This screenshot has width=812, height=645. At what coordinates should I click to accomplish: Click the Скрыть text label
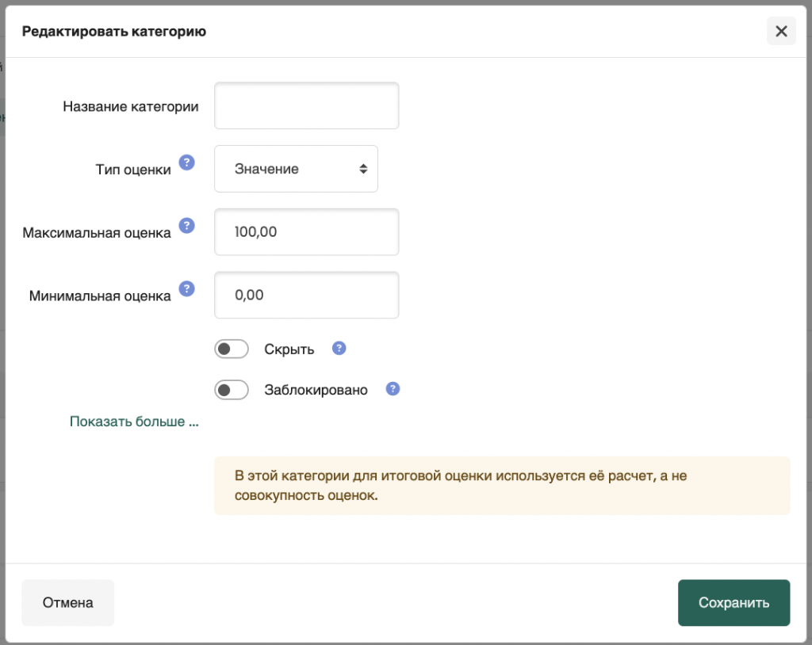tap(289, 349)
